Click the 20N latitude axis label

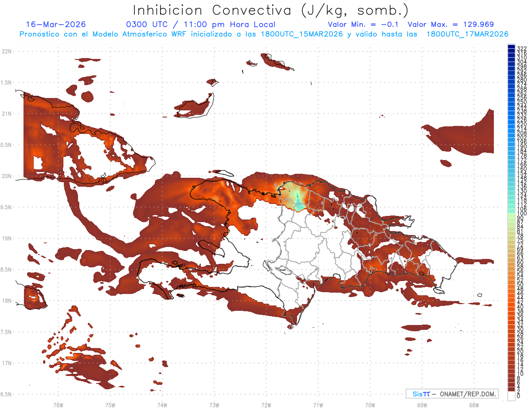7,176
